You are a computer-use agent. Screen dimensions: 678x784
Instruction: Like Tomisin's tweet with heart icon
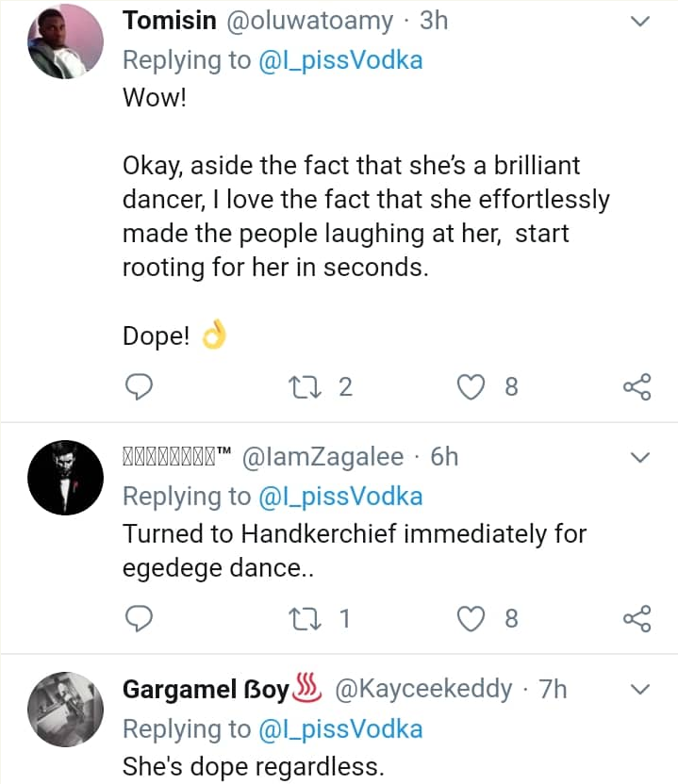pos(470,386)
